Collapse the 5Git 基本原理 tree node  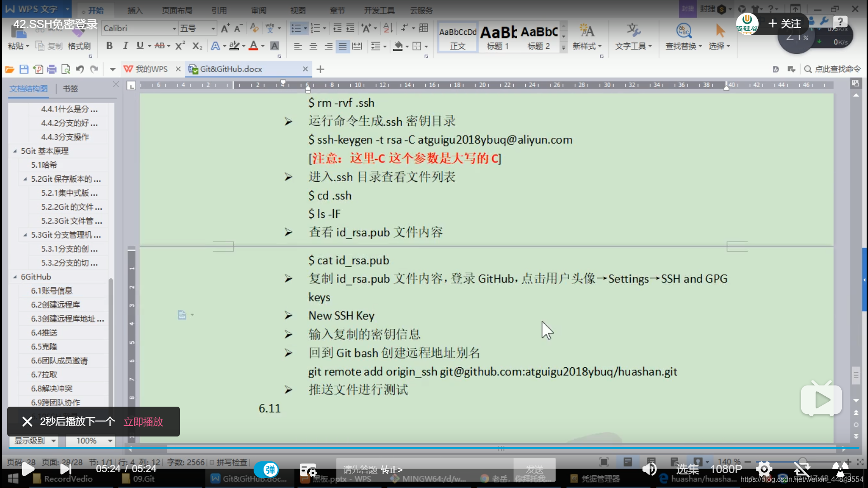15,151
